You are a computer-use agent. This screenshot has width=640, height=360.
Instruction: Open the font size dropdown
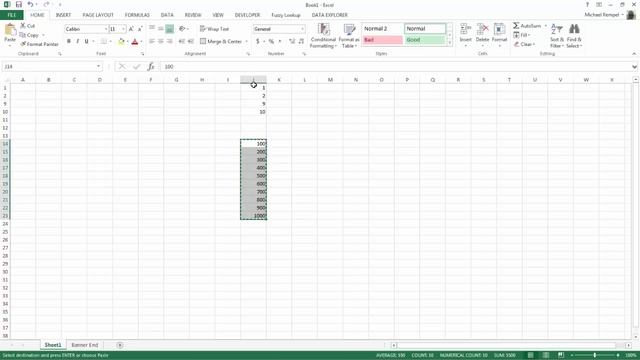pos(123,29)
